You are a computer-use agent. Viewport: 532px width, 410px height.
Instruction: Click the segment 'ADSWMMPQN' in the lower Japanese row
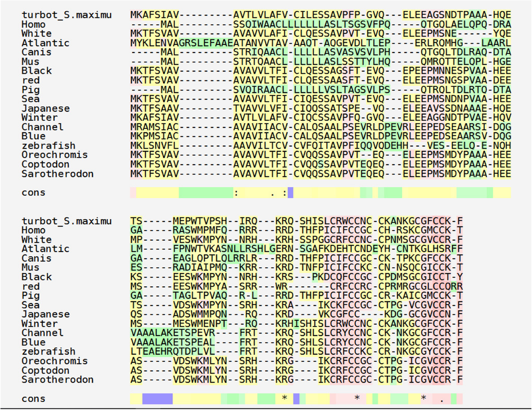tap(200, 314)
